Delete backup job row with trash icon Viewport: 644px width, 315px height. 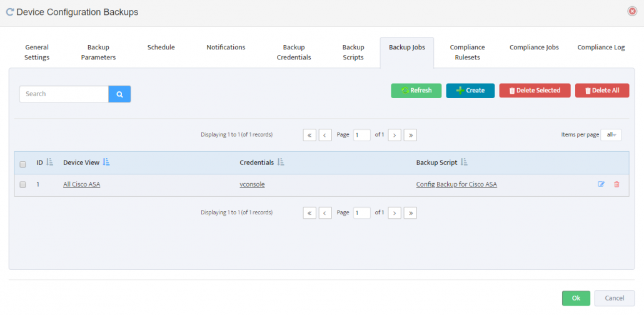[616, 184]
